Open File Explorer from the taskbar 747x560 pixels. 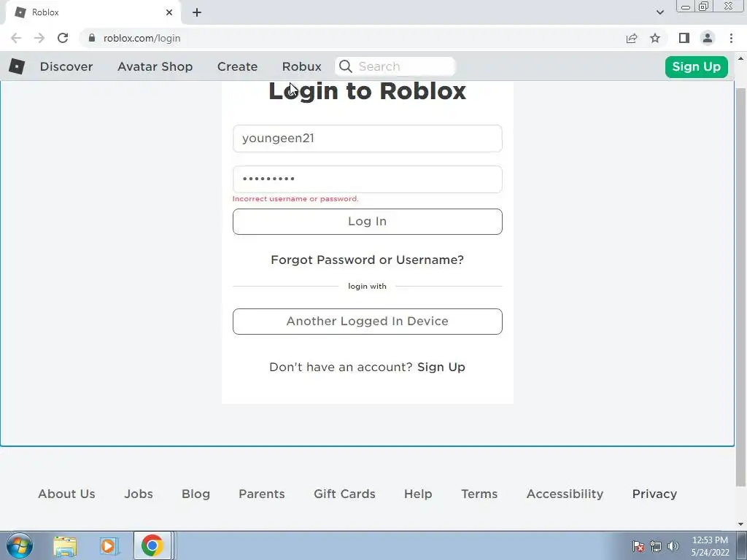coord(65,546)
